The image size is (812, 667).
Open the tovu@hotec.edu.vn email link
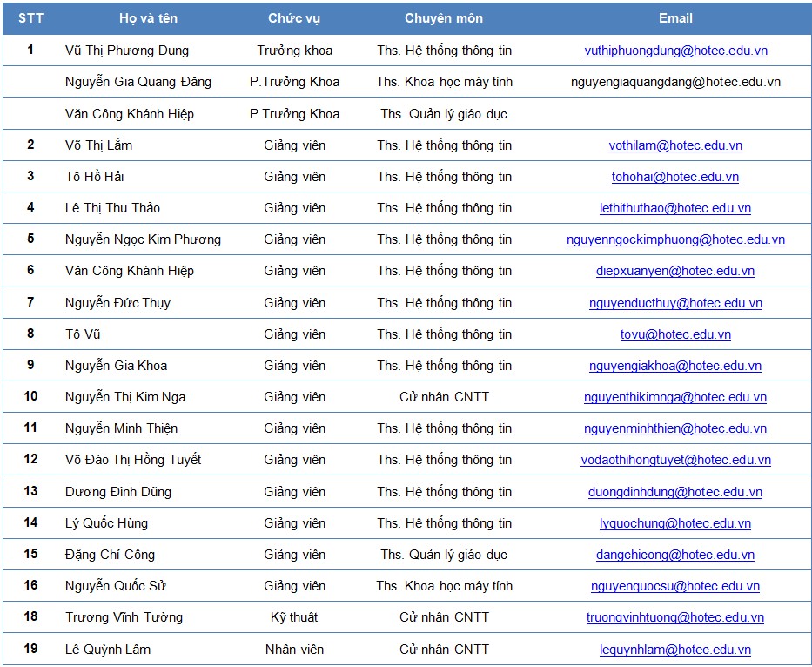[675, 334]
